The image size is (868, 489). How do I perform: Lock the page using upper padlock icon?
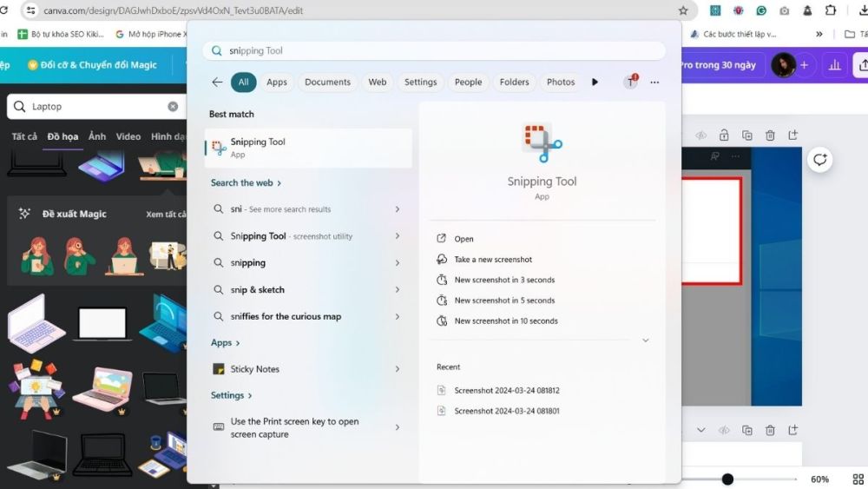724,135
